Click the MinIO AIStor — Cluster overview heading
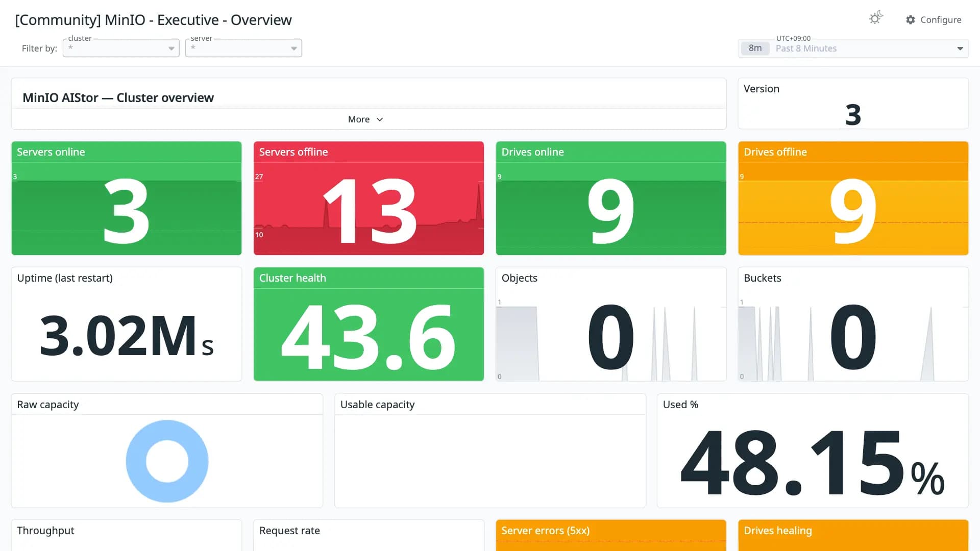The width and height of the screenshot is (980, 551). tap(118, 97)
